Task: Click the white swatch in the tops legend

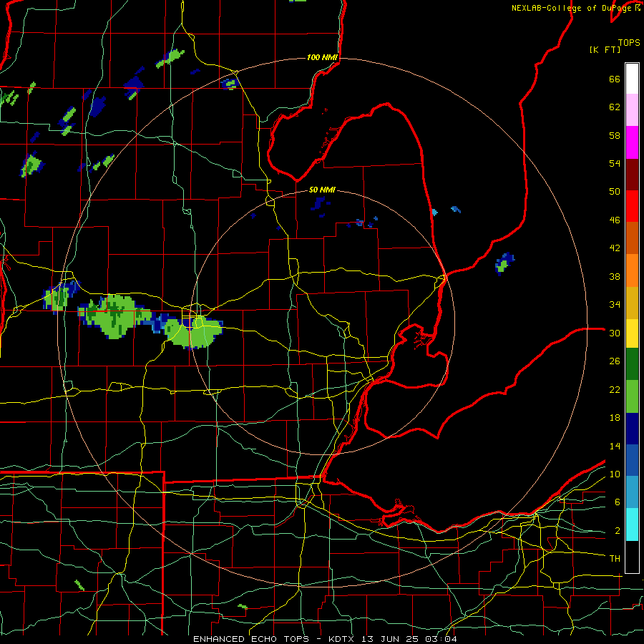Action: coord(632,79)
